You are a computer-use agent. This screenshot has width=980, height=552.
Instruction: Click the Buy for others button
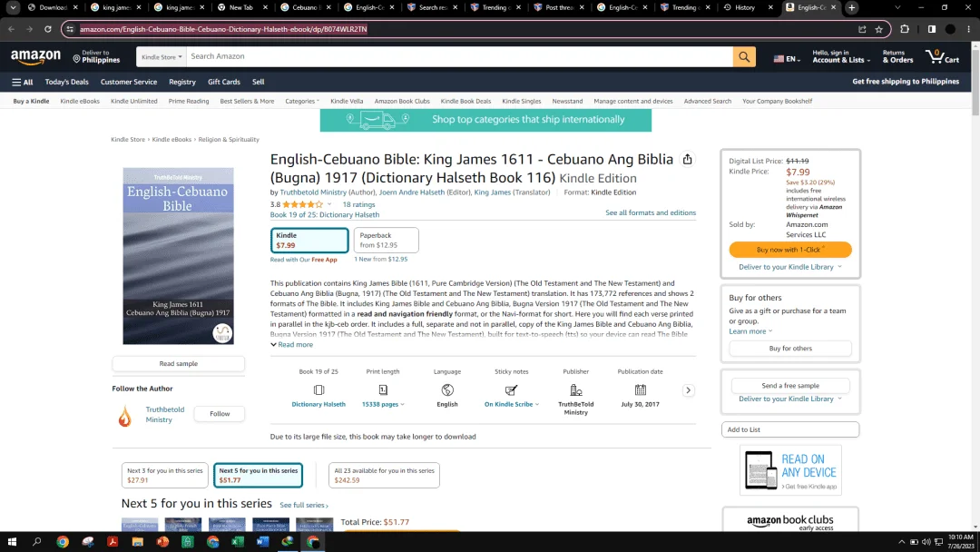point(790,349)
